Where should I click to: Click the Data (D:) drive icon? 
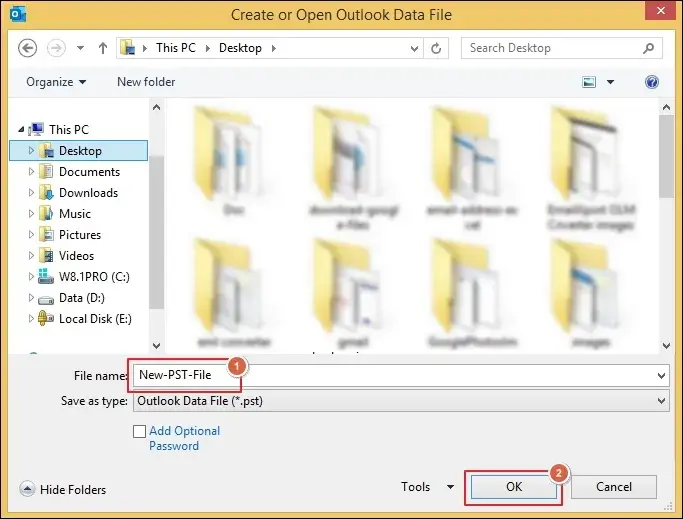point(46,299)
